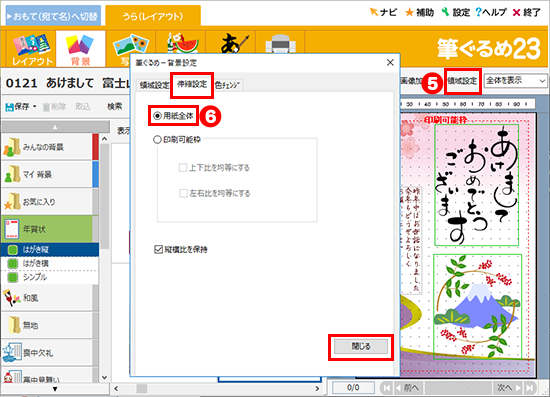Toggle the 縦横比を保持 checkbox
Image resolution: width=550 pixels, height=397 pixels.
pos(159,249)
